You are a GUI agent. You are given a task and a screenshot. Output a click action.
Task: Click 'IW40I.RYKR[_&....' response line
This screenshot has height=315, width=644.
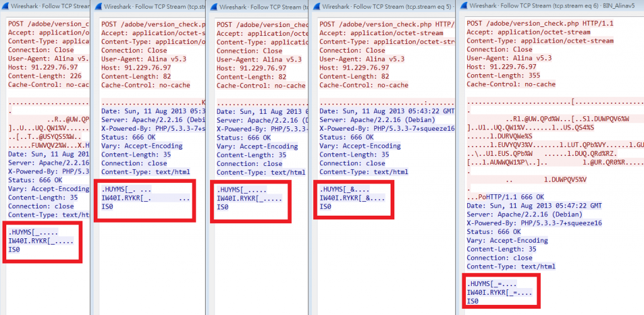coord(352,198)
